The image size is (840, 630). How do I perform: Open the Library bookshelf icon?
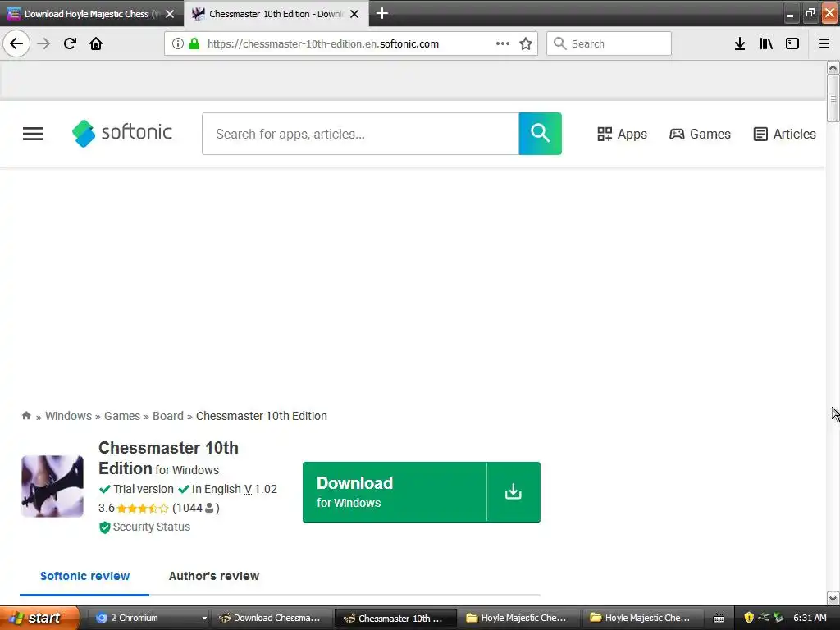pos(766,43)
